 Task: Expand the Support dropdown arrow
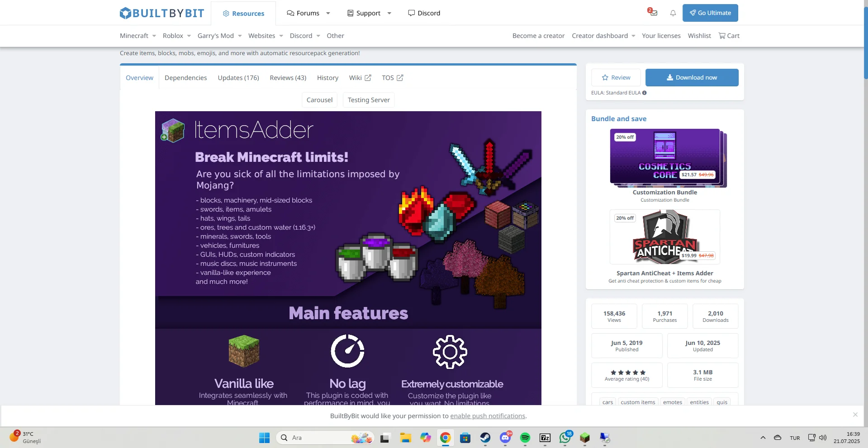coord(389,14)
